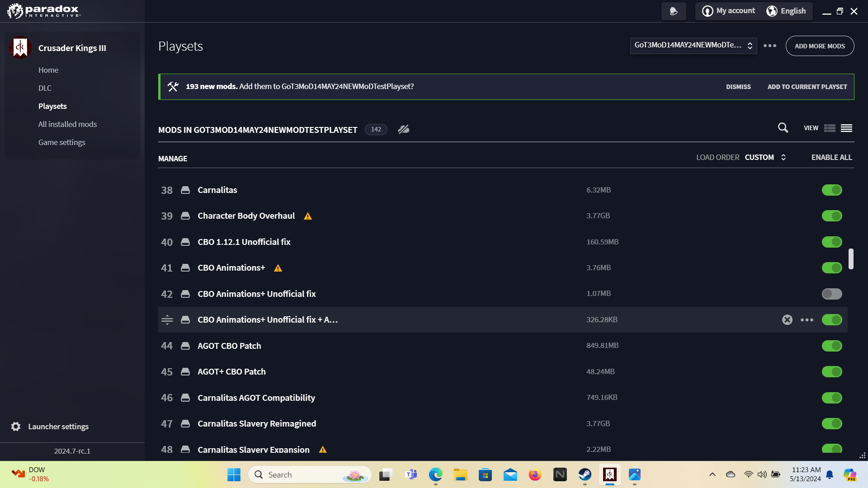
Task: Open Microsoft Edge from the taskbar
Action: click(435, 474)
